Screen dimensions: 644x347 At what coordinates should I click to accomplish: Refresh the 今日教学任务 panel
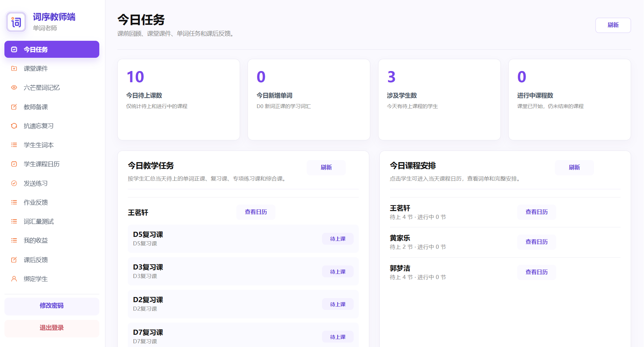(326, 168)
